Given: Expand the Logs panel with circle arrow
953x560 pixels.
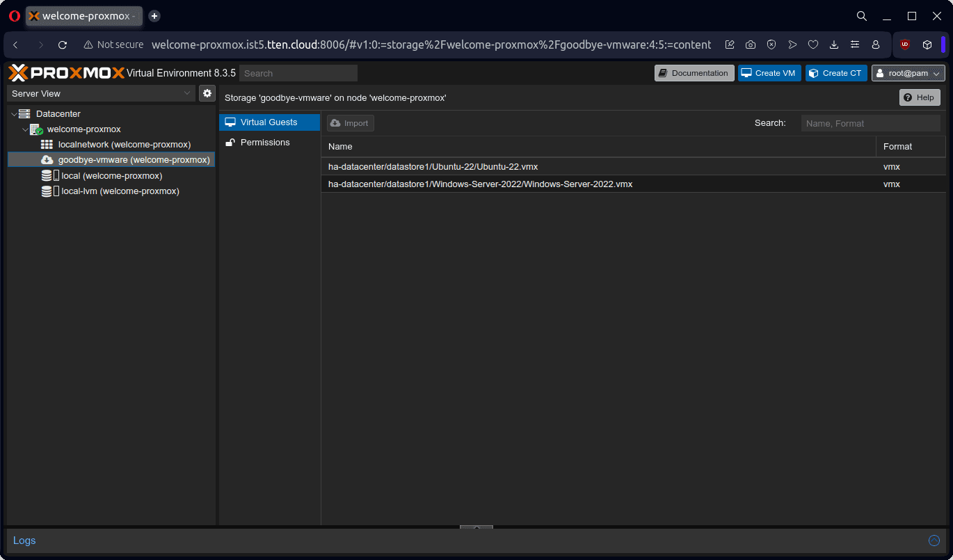Looking at the screenshot, I should pyautogui.click(x=934, y=541).
